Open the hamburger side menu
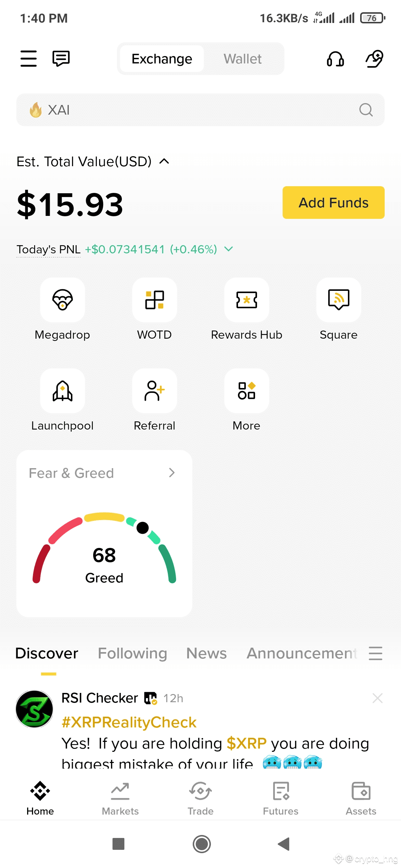401x868 pixels. [x=29, y=59]
